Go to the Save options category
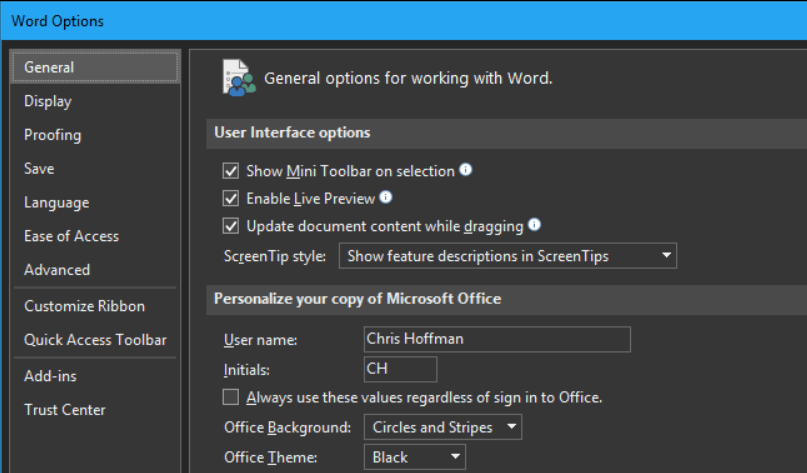807x473 pixels. pos(39,169)
